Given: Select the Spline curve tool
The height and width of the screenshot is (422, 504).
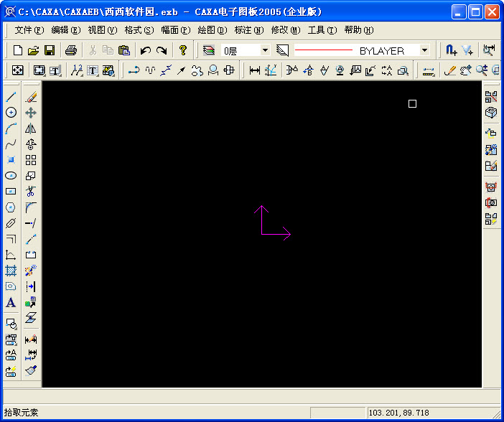Looking at the screenshot, I should pyautogui.click(x=11, y=144).
